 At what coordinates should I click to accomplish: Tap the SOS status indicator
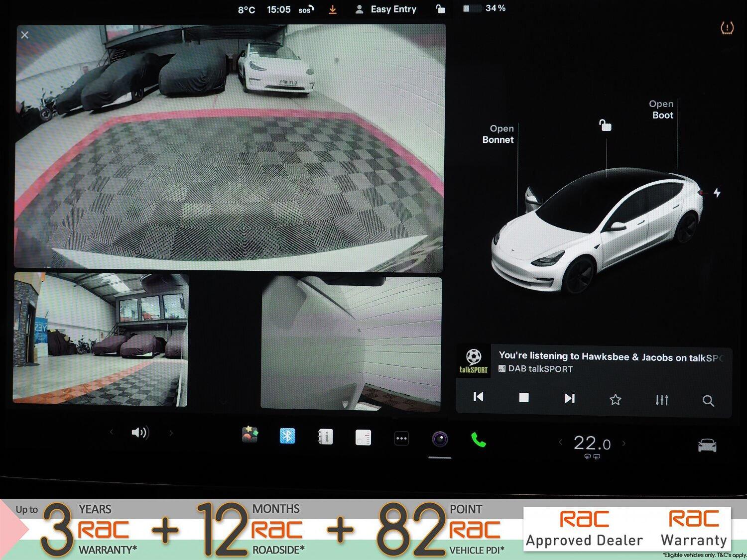(306, 9)
